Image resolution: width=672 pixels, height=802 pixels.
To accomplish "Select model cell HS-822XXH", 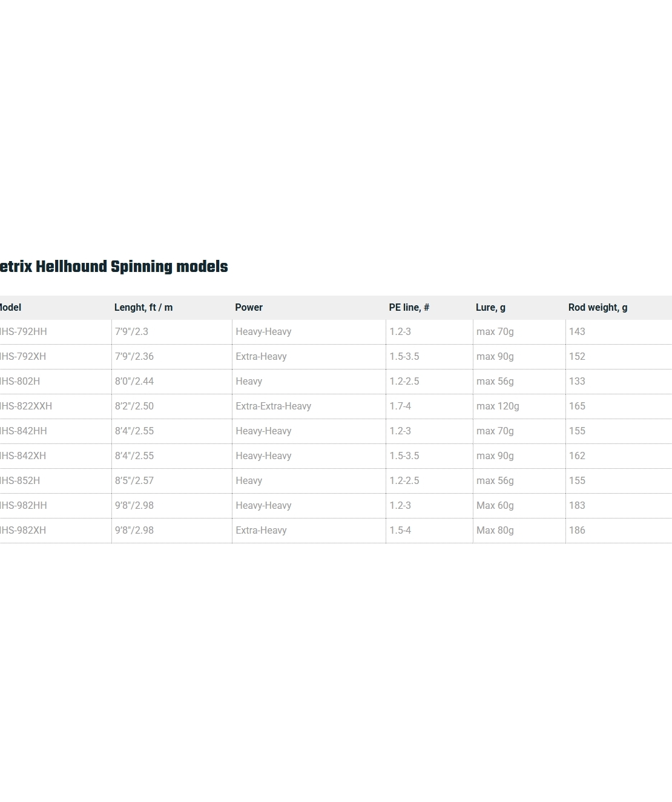I will pyautogui.click(x=26, y=406).
